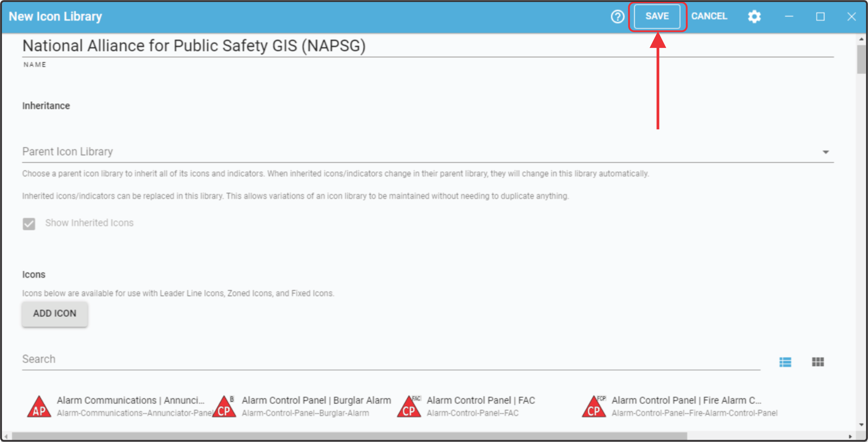This screenshot has width=868, height=442.
Task: Save the new icon library
Action: (x=657, y=16)
